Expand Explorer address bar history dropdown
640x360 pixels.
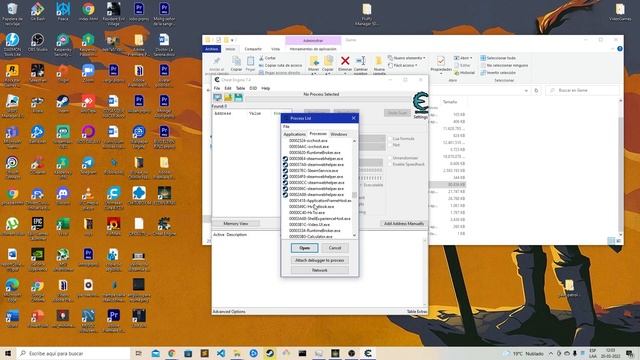(526, 91)
